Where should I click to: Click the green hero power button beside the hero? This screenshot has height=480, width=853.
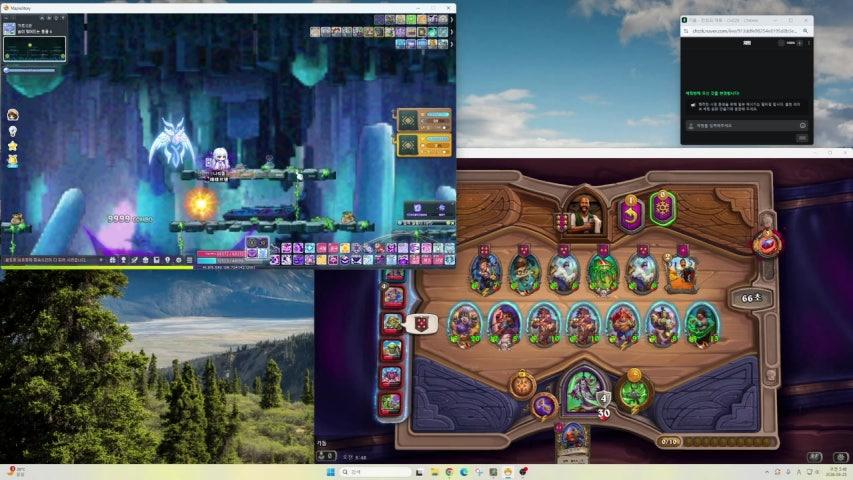pos(634,391)
